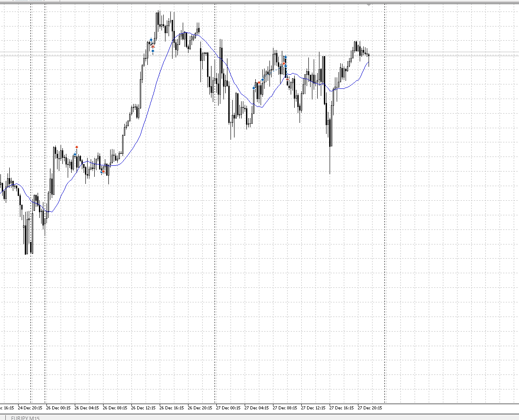Image resolution: width=519 pixels, height=420 pixels.
Task: Click the red arrow near 27 Dec 04:15
Action: click(259, 83)
